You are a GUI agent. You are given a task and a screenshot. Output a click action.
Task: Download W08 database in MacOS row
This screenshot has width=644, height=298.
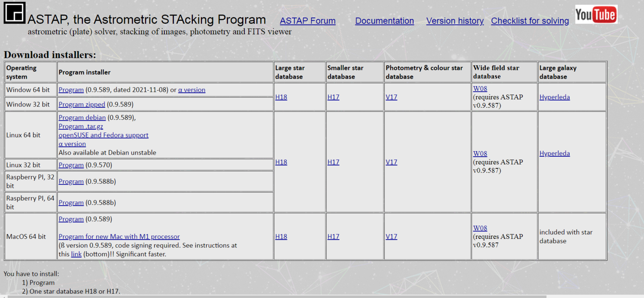pyautogui.click(x=480, y=228)
